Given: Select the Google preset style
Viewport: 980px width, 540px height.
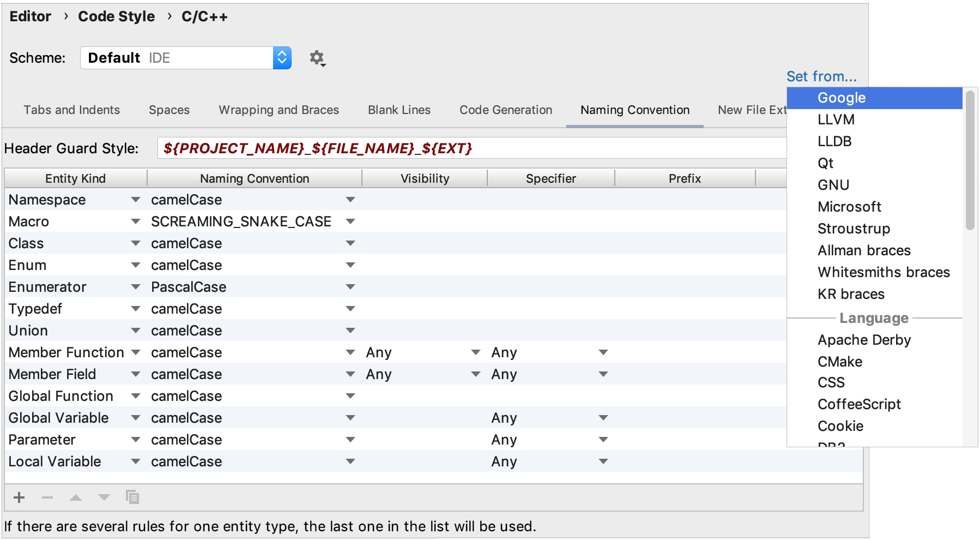Looking at the screenshot, I should (x=841, y=98).
